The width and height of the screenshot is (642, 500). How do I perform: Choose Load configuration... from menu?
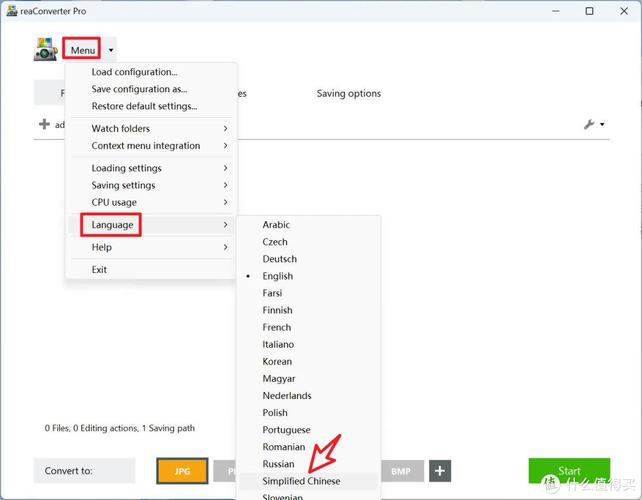tap(151, 72)
